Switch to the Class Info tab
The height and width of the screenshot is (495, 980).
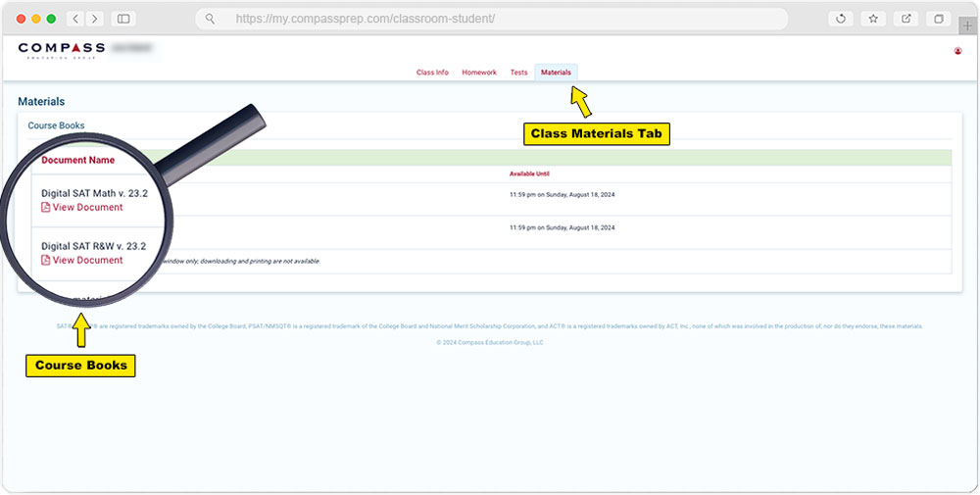(x=432, y=73)
